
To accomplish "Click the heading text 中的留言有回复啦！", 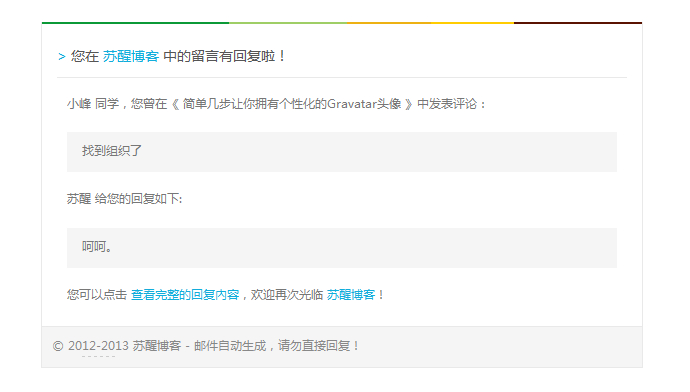I will coord(225,56).
